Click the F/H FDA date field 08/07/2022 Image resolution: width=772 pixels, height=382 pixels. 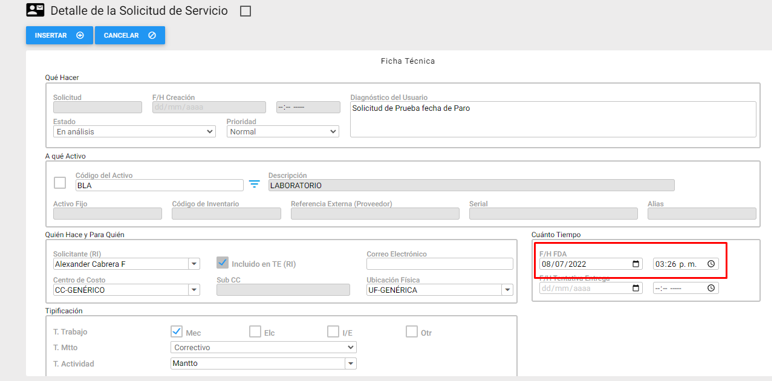[x=591, y=264]
